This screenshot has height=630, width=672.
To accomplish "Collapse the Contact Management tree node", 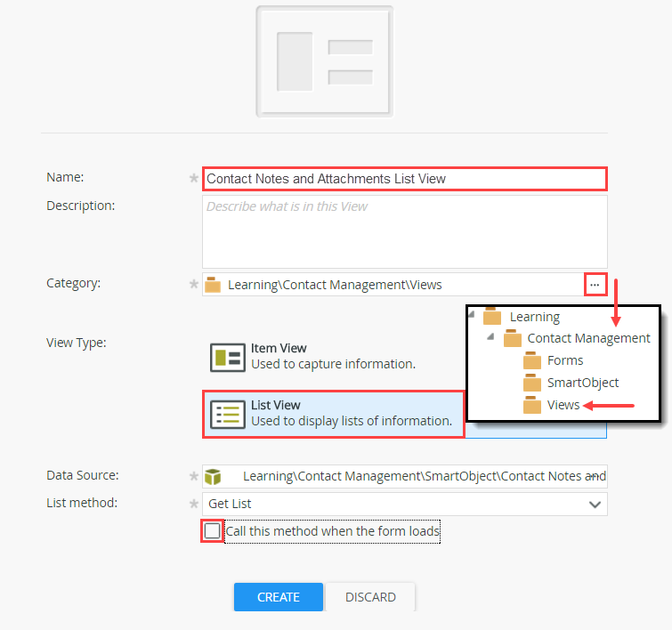I will (x=491, y=337).
